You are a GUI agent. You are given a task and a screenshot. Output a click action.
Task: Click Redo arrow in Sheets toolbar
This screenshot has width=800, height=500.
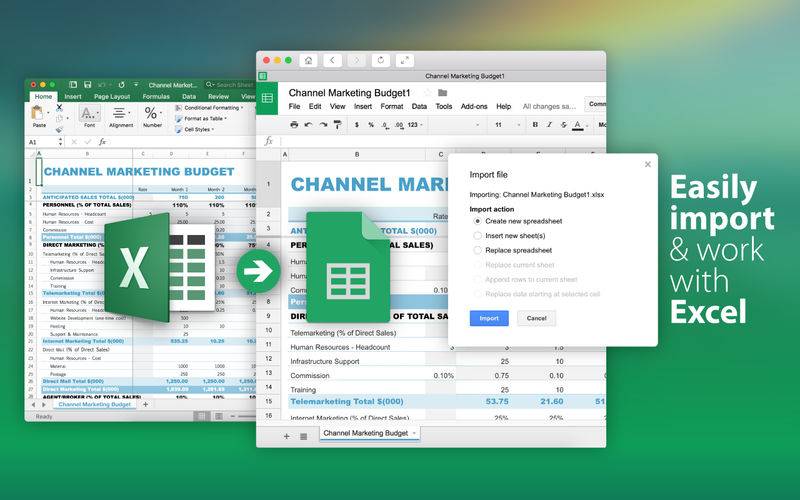(x=323, y=124)
